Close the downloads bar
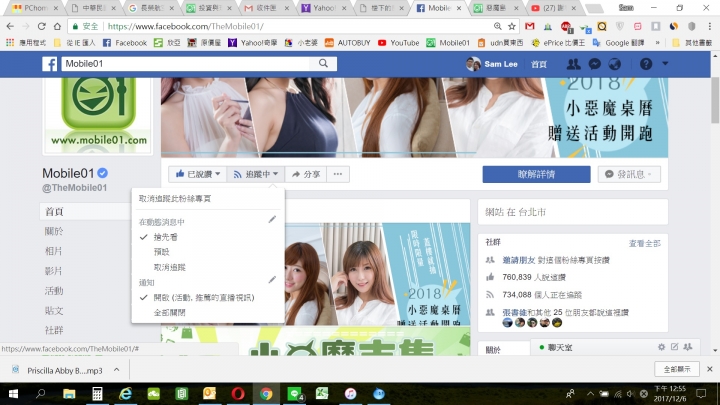Image resolution: width=720 pixels, height=405 pixels. click(709, 369)
